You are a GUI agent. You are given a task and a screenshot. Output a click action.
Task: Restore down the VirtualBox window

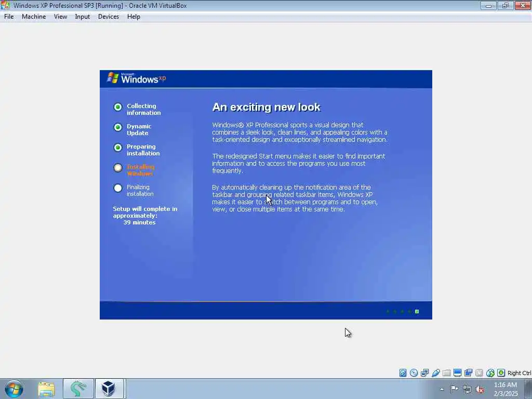pos(506,5)
